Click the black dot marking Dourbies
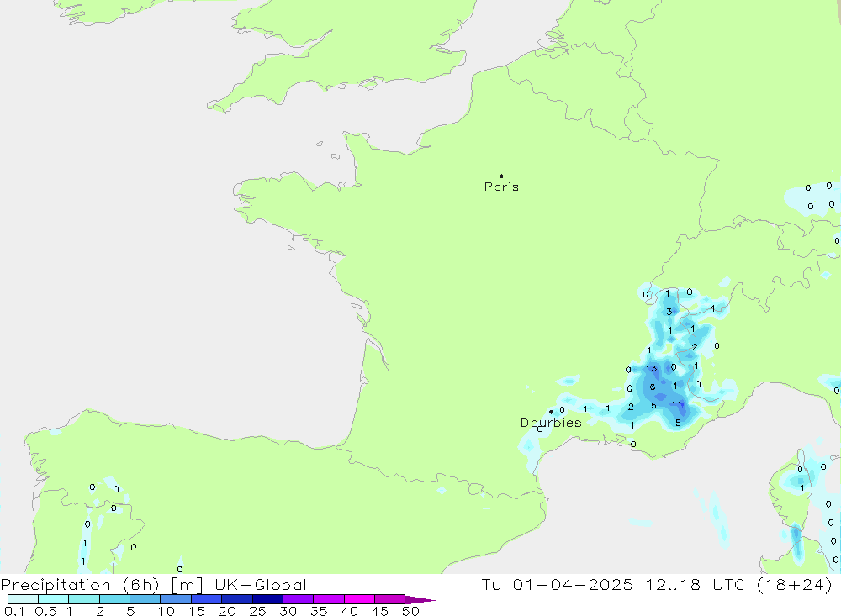 551,412
